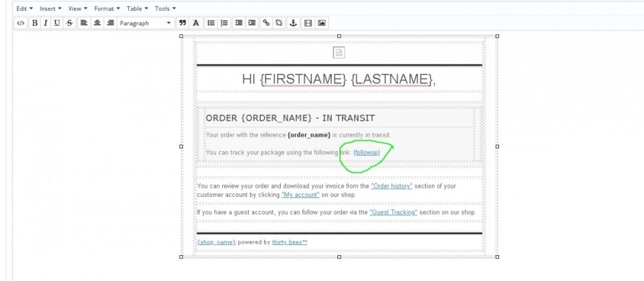This screenshot has width=644, height=281.
Task: Open the Tools menu
Action: 166,9
